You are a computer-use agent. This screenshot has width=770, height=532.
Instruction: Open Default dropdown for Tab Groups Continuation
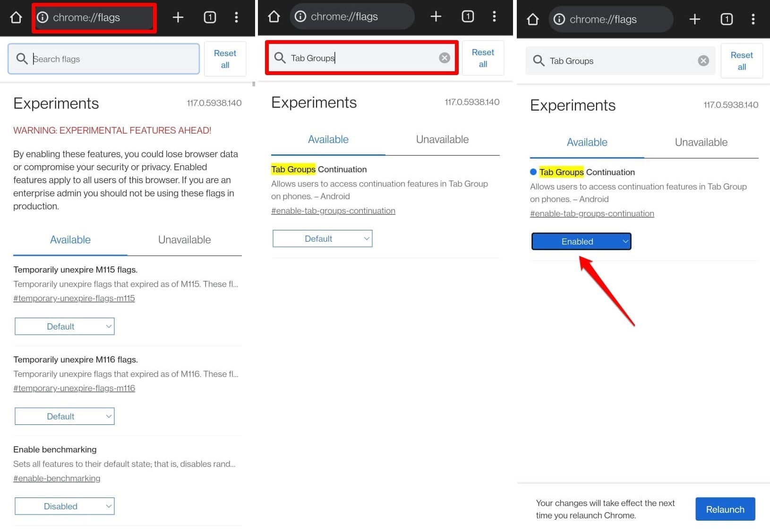(x=323, y=239)
